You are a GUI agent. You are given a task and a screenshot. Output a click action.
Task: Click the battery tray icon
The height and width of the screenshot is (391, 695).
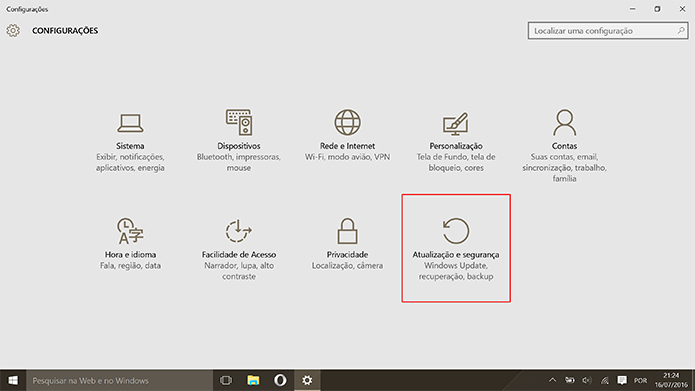(570, 380)
